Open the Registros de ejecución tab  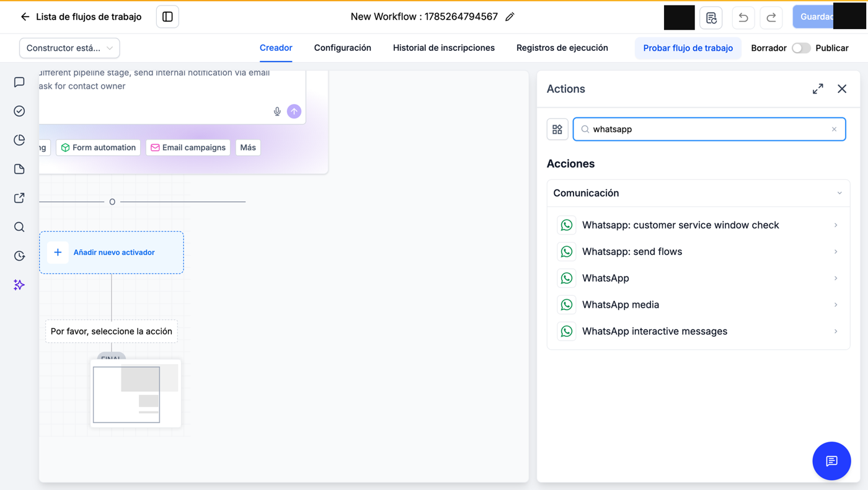coord(562,48)
